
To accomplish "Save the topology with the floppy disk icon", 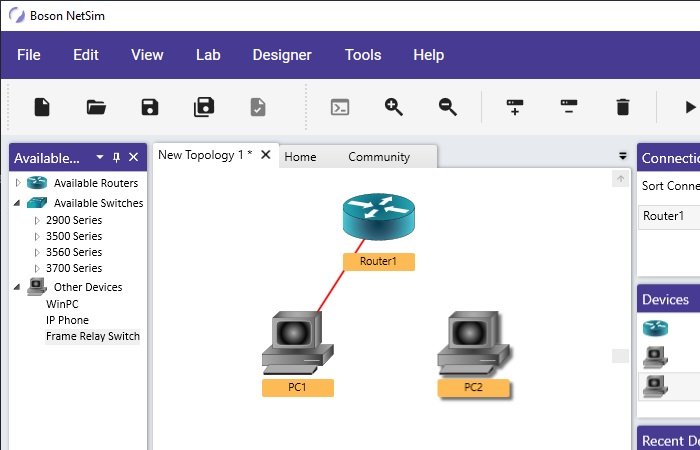I will point(150,107).
